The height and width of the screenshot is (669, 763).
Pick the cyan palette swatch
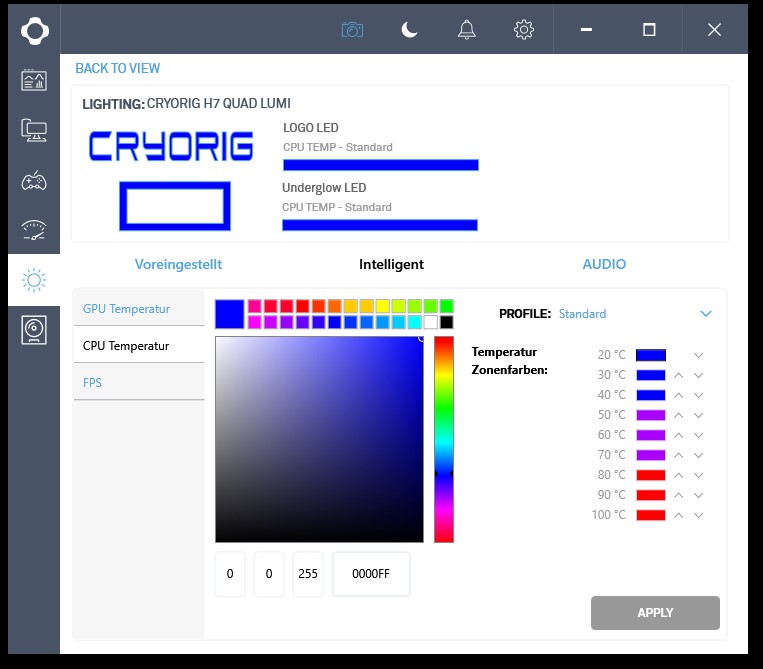(415, 322)
